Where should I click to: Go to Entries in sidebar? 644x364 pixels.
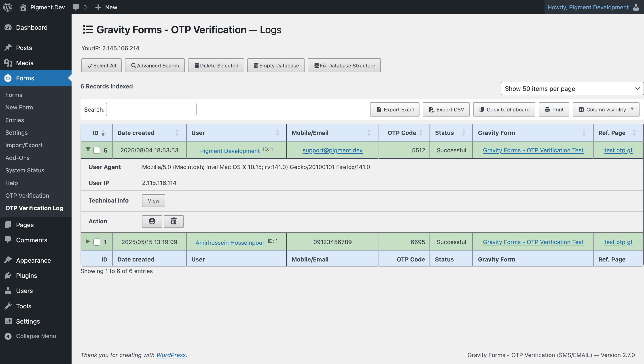[15, 120]
